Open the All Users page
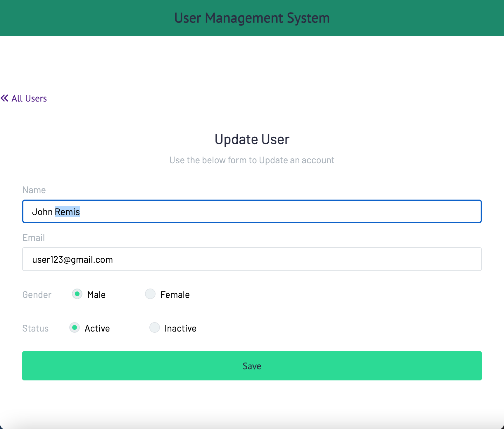This screenshot has width=504, height=429. [x=29, y=98]
